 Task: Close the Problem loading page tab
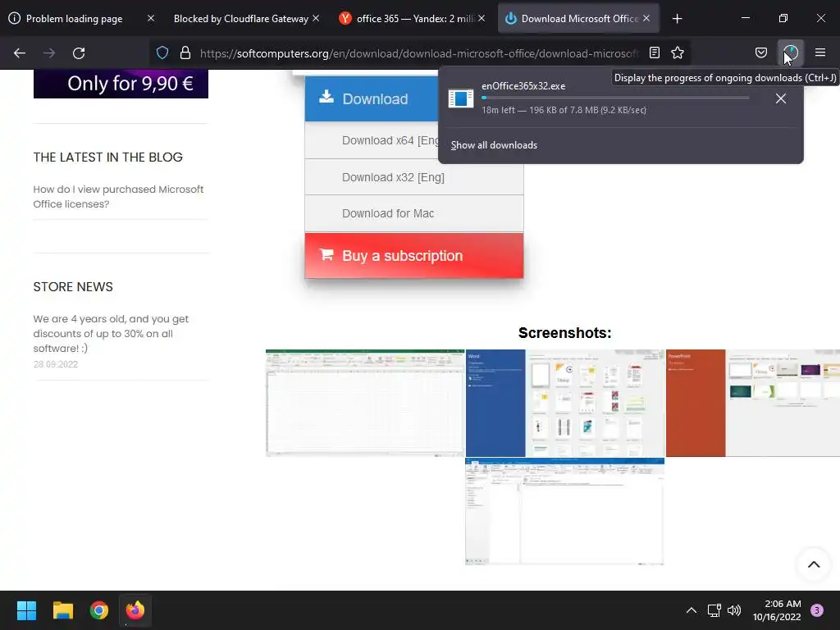151,18
